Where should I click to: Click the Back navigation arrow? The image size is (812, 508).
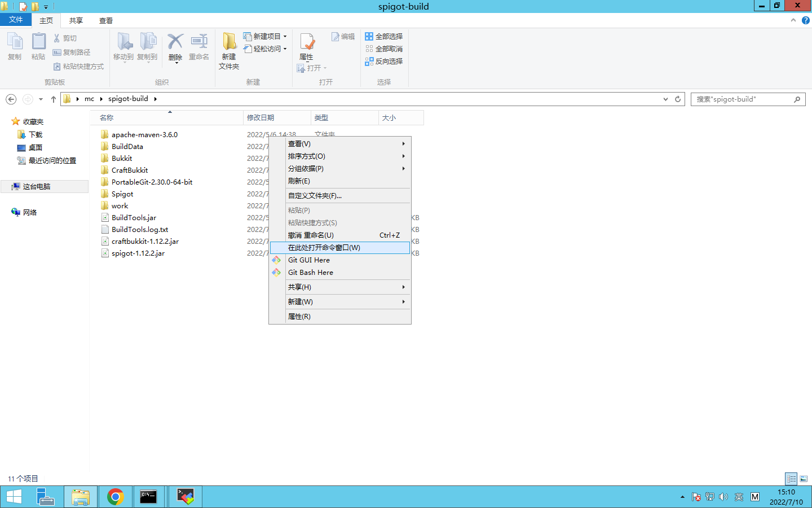[x=11, y=99]
